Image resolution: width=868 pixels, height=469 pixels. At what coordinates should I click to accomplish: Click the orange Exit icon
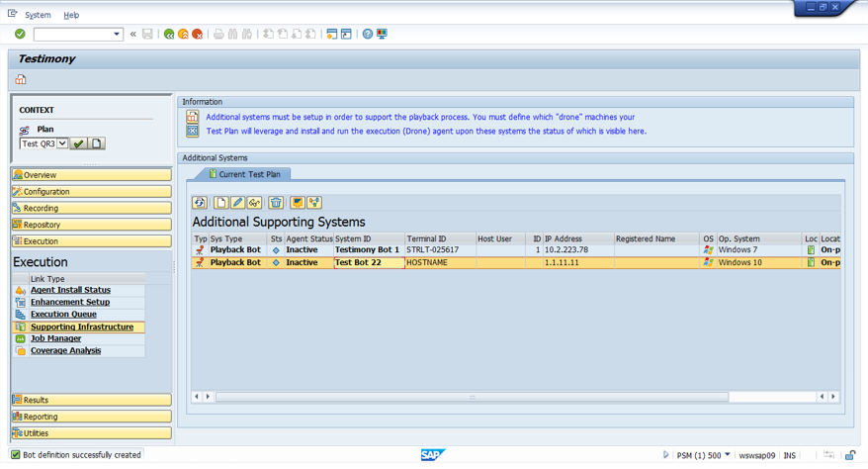point(183,35)
